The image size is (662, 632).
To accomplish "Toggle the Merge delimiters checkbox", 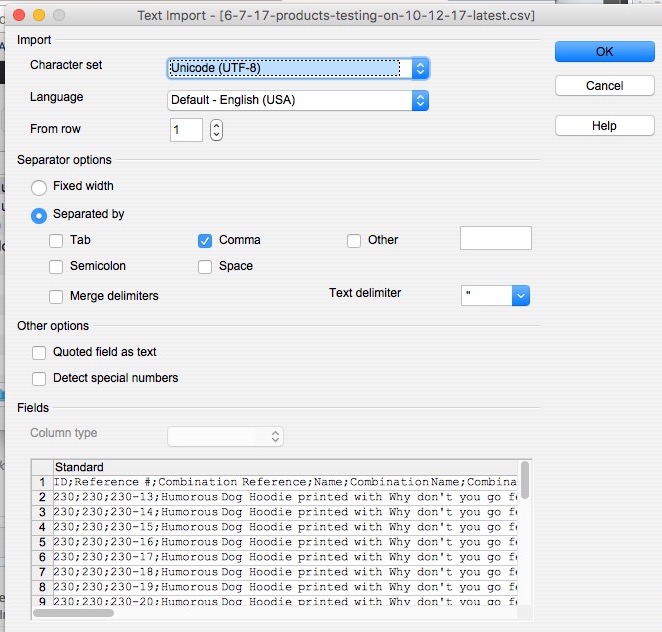I will coord(56,297).
